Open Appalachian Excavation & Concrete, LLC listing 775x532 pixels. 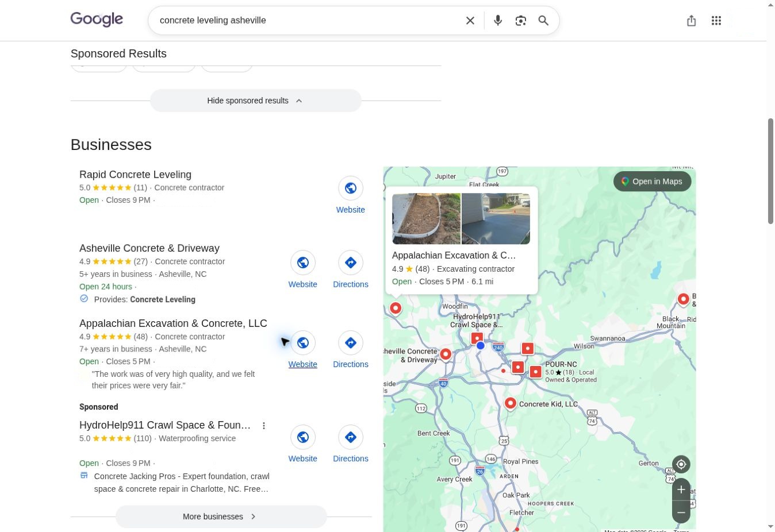pyautogui.click(x=173, y=323)
